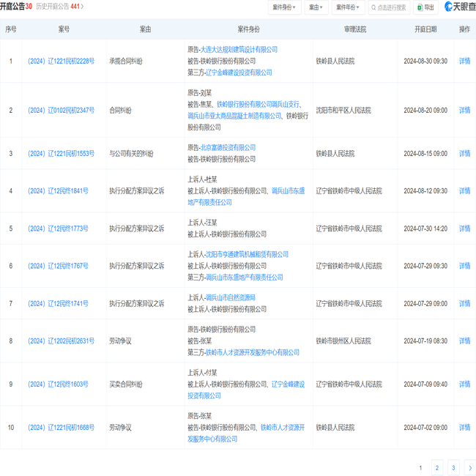The width and height of the screenshot is (476, 476).
Task: Click 承揽合同纠纷 cell text
Action: 126,61
